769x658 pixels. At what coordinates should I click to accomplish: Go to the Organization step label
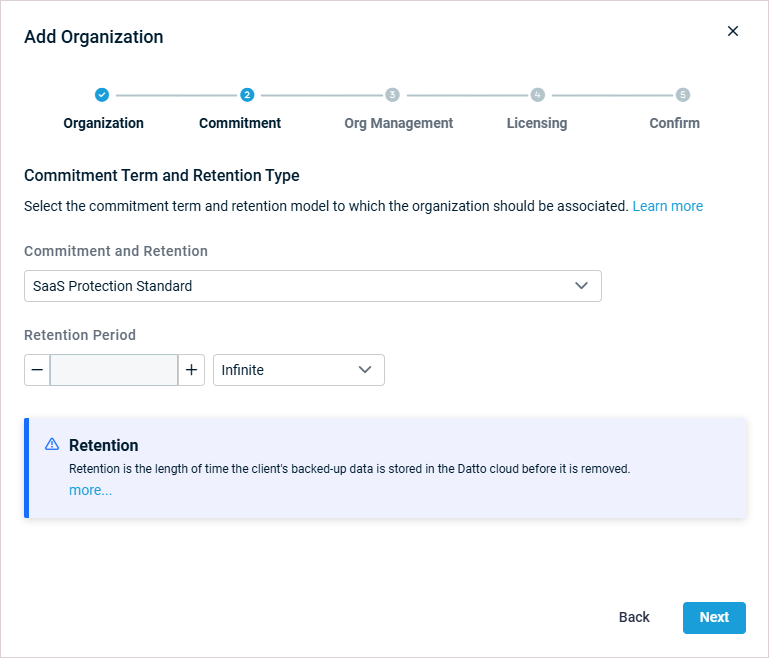pyautogui.click(x=103, y=123)
